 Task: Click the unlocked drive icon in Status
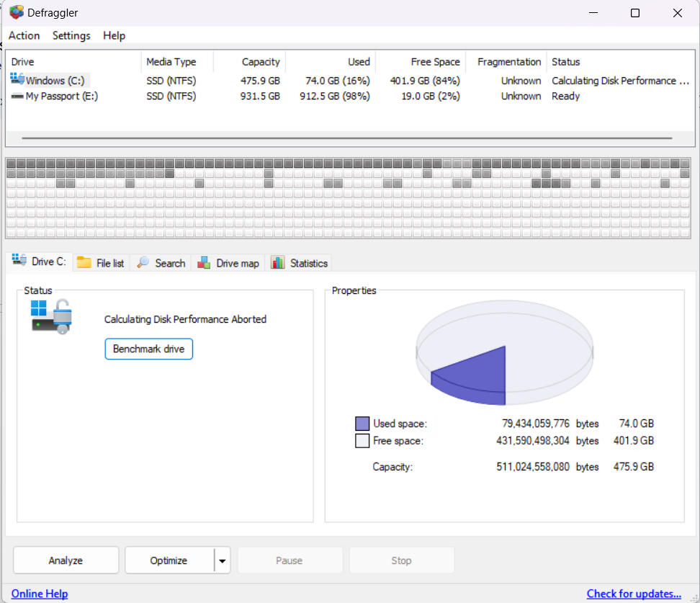click(50, 317)
